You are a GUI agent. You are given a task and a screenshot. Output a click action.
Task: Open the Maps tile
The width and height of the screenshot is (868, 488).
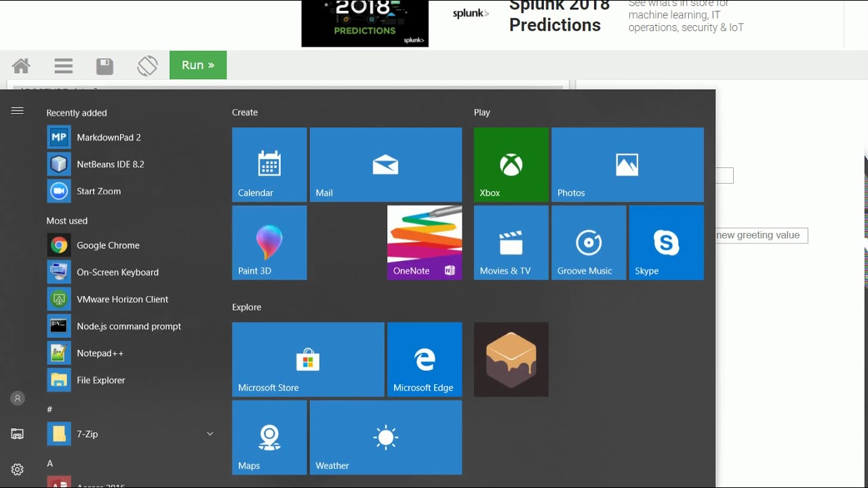(x=269, y=437)
